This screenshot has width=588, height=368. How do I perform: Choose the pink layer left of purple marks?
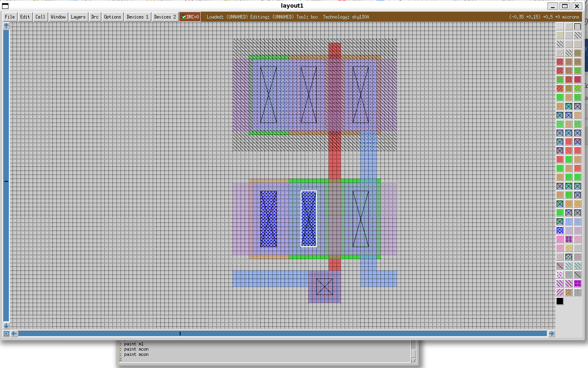tap(560, 239)
